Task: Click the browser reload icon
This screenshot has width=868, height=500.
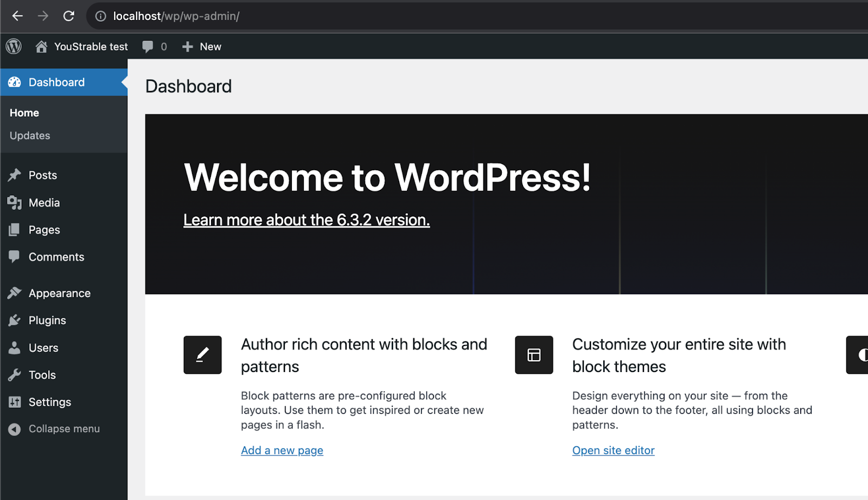Action: point(68,16)
